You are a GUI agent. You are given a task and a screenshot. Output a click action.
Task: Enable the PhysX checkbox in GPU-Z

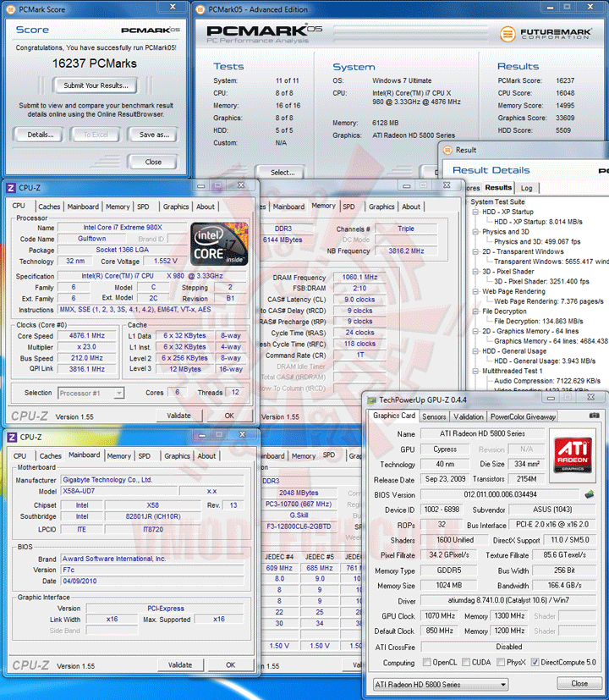tap(501, 662)
